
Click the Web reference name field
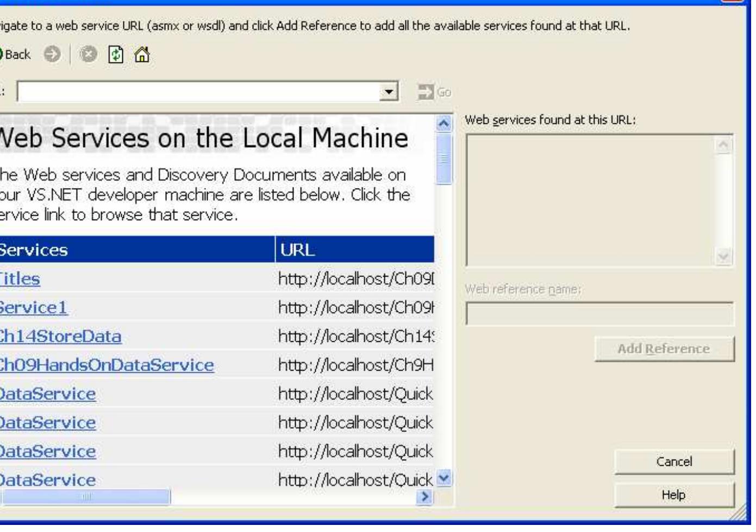point(599,314)
